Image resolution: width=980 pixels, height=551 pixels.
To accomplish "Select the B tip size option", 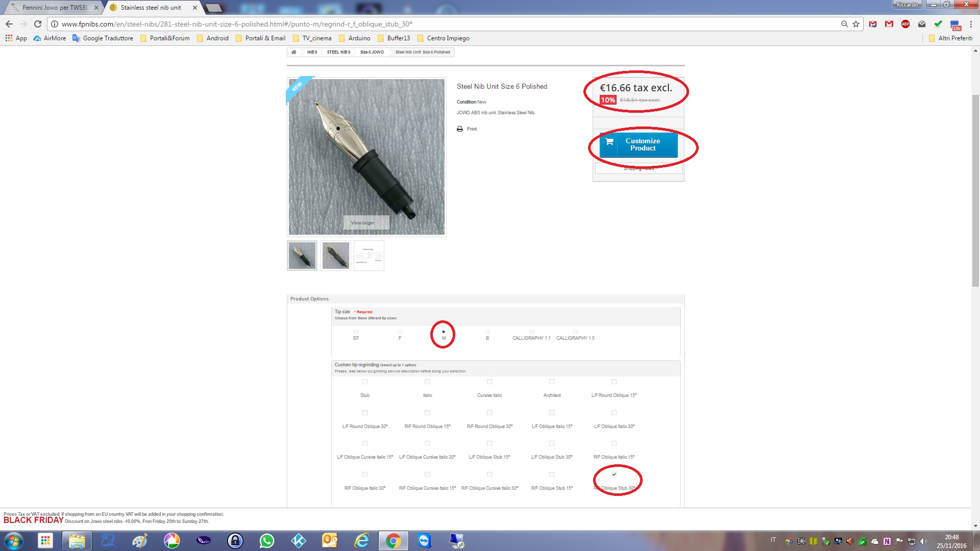I will [487, 332].
